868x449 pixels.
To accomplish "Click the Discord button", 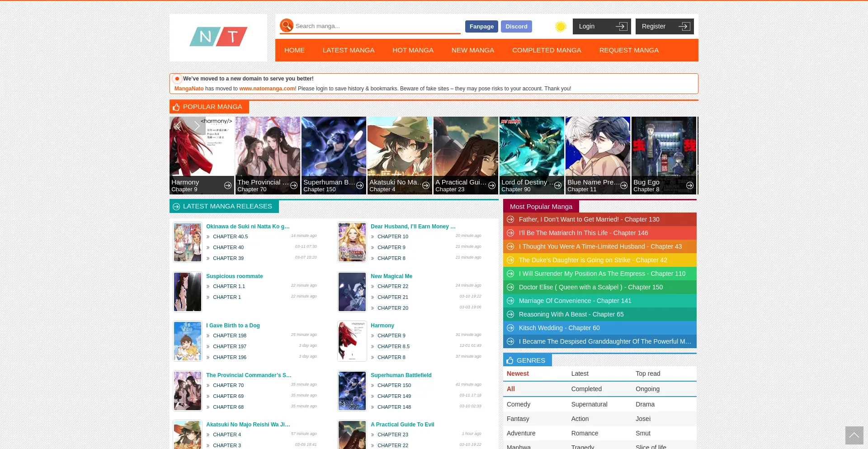I will (x=516, y=27).
